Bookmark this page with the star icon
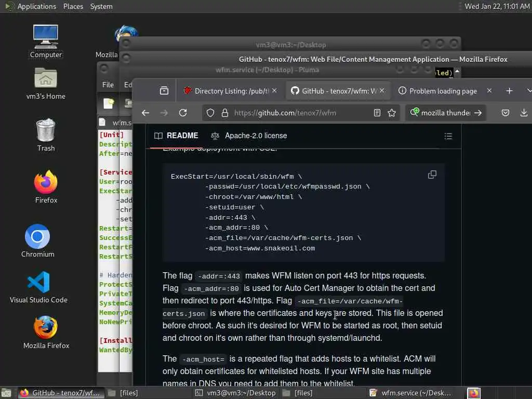The height and width of the screenshot is (399, 532). pos(392,113)
